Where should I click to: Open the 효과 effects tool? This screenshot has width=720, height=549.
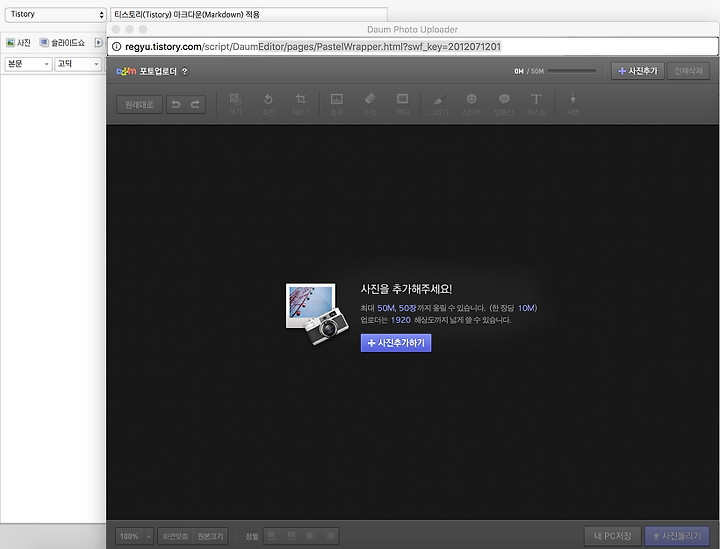pyautogui.click(x=337, y=104)
